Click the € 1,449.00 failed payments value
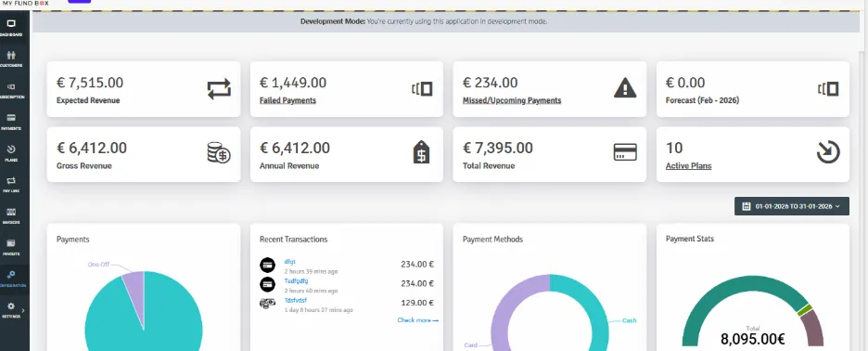Viewport: 868px width, 351px height. (293, 84)
